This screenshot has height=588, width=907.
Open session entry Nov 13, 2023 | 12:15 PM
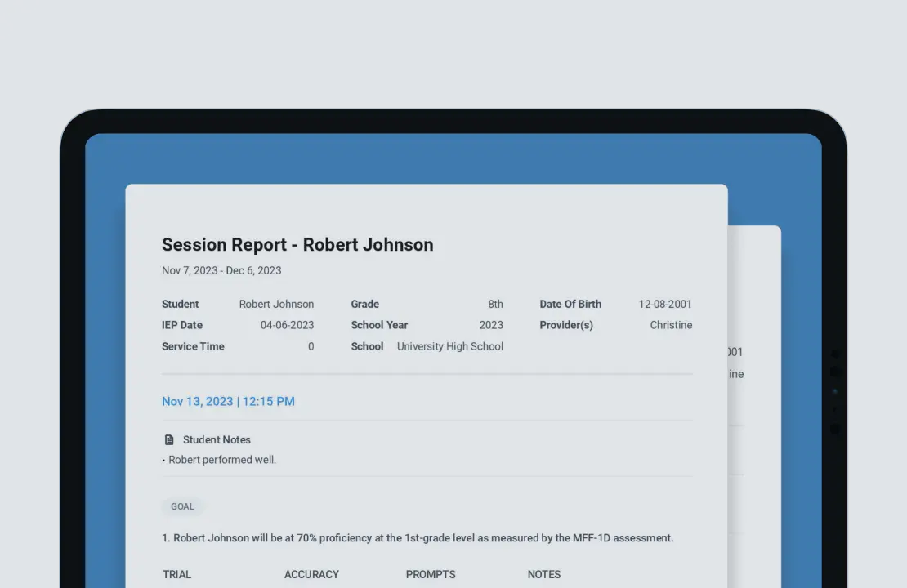coord(228,401)
